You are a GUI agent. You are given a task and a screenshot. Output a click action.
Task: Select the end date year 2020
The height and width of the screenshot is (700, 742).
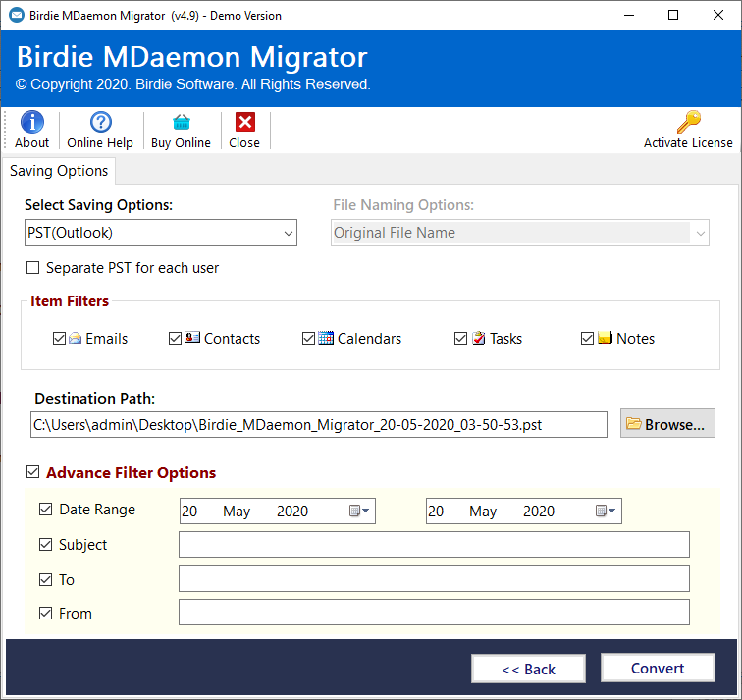539,512
